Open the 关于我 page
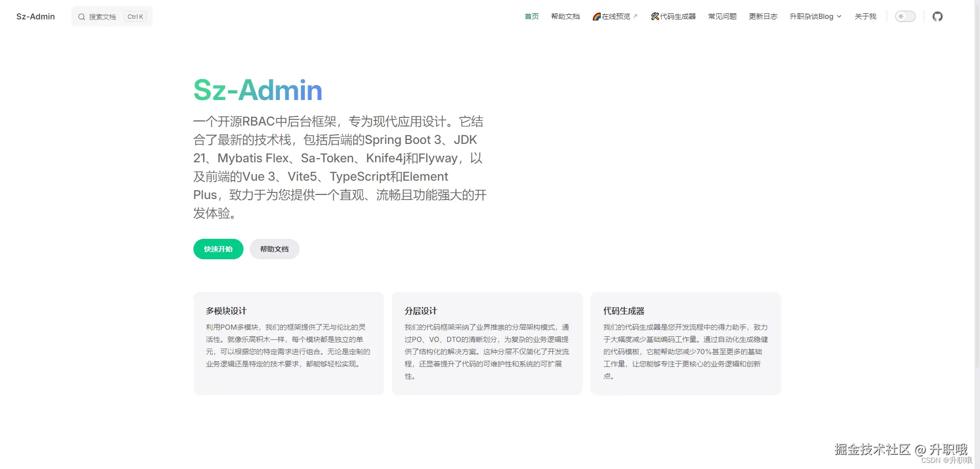 coord(865,16)
